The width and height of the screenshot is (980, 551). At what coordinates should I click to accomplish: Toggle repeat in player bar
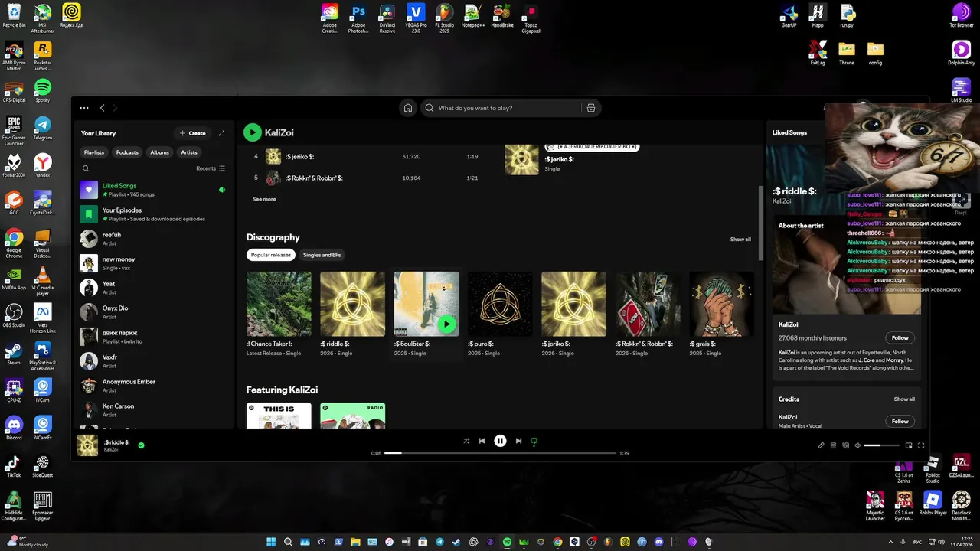coord(534,441)
